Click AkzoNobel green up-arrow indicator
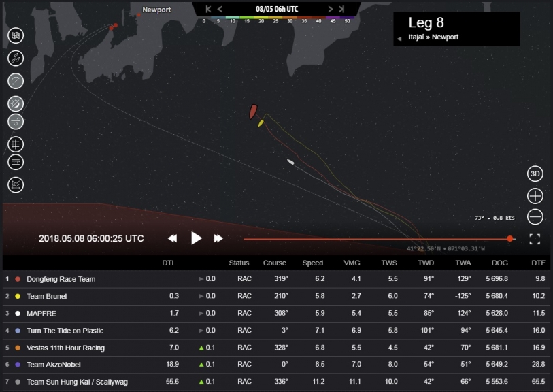This screenshot has width=553, height=392. tap(201, 365)
